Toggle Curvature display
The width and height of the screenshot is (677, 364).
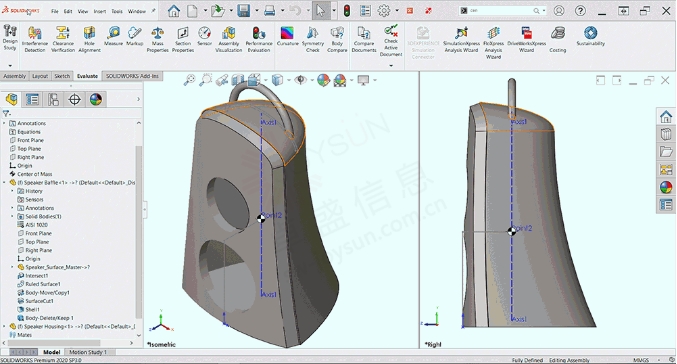click(x=287, y=36)
